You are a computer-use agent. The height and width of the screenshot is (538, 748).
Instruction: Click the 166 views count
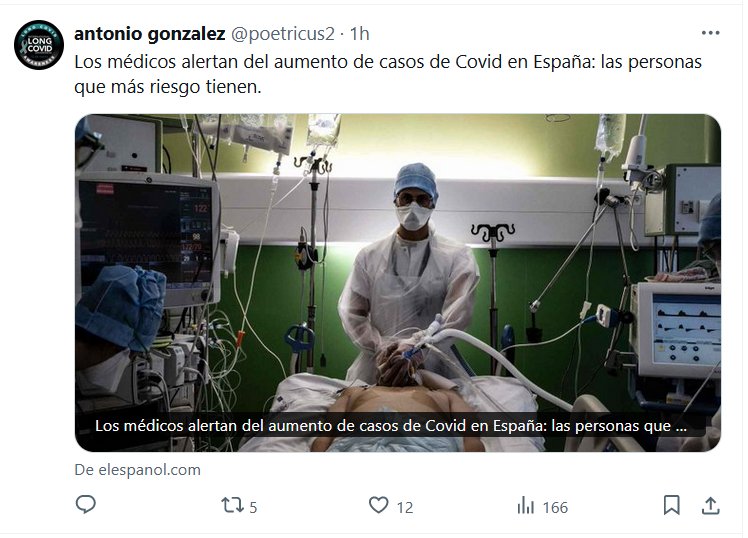tap(555, 507)
